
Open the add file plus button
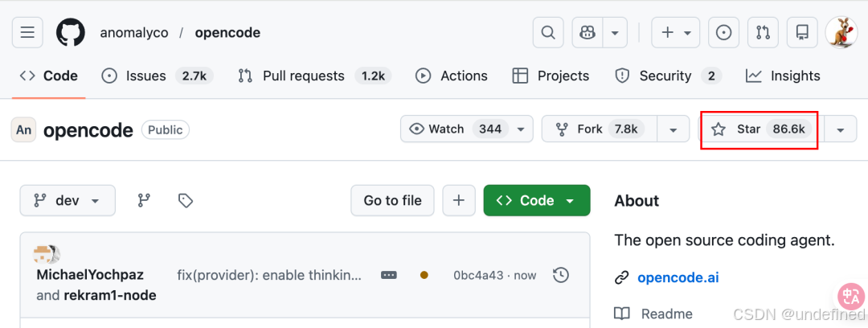pos(459,200)
